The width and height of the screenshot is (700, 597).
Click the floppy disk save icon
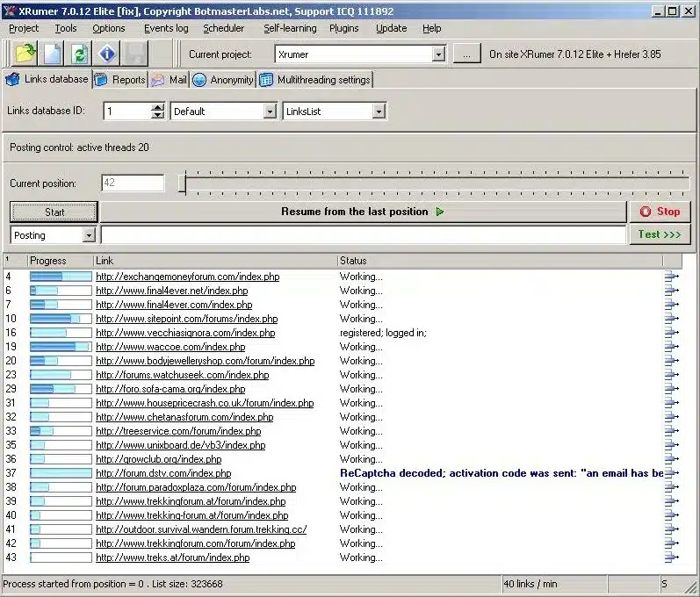click(134, 54)
